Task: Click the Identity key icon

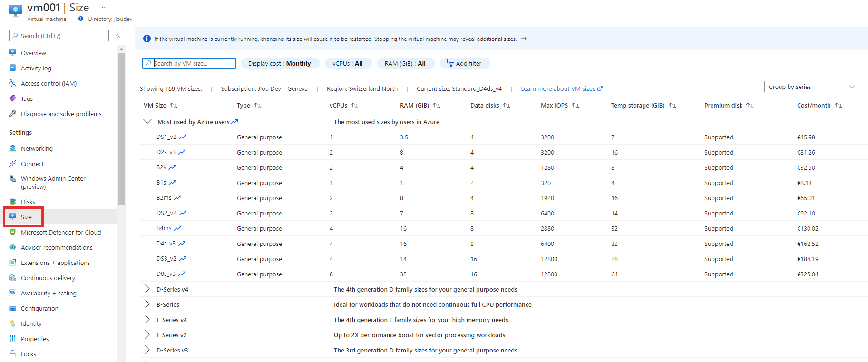Action: point(13,323)
